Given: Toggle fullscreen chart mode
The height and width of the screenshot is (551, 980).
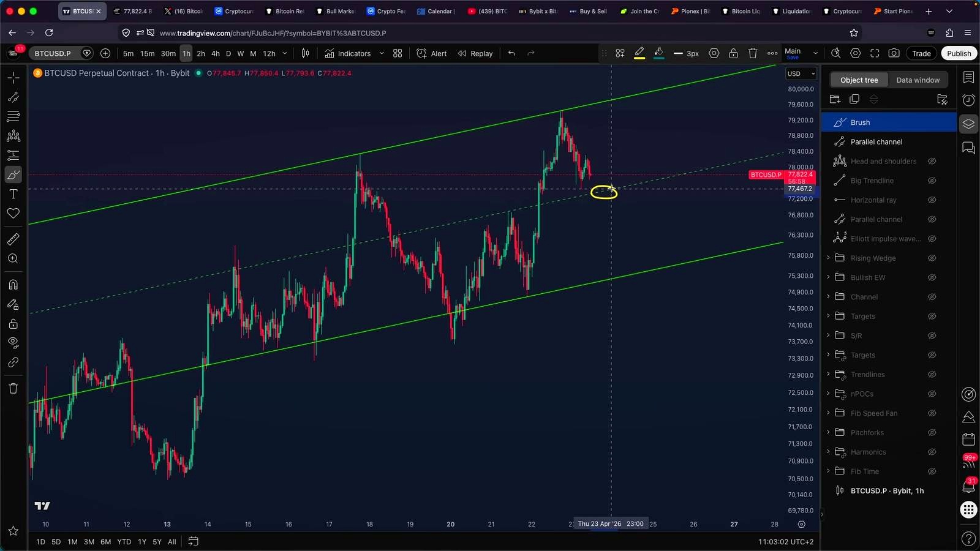Looking at the screenshot, I should [x=875, y=53].
